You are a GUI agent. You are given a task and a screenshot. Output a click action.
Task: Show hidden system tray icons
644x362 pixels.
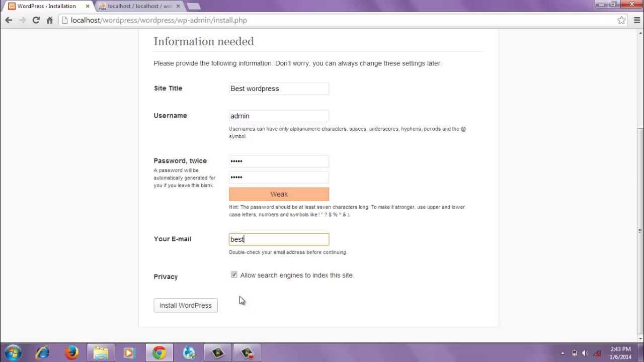[x=562, y=353]
